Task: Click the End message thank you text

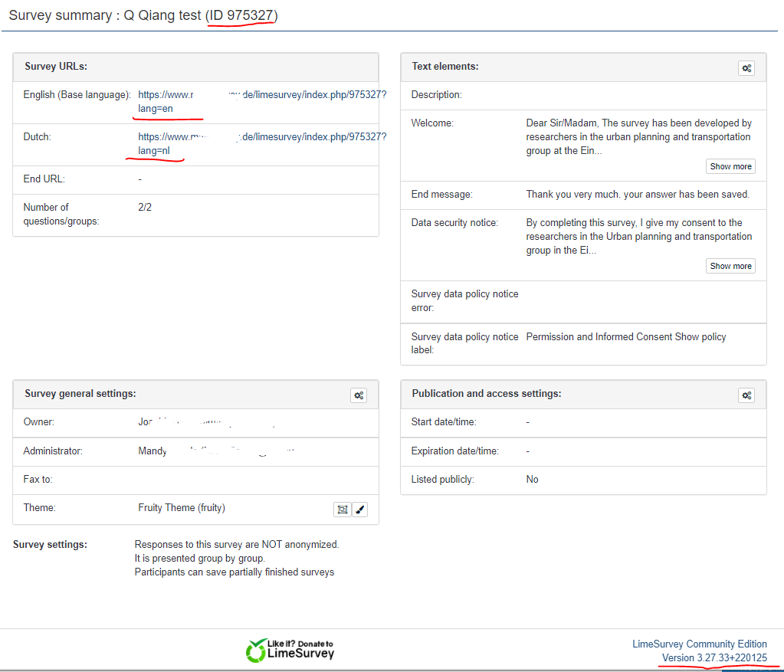Action: 638,195
